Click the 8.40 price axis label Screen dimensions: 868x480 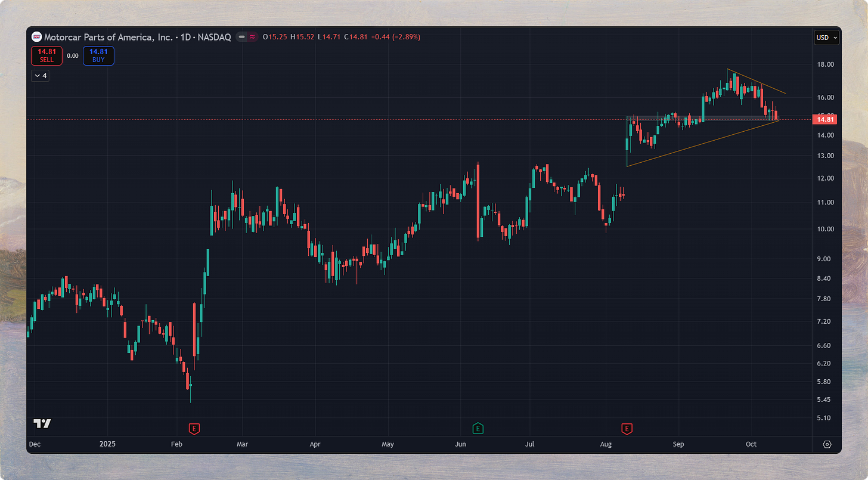coord(825,278)
